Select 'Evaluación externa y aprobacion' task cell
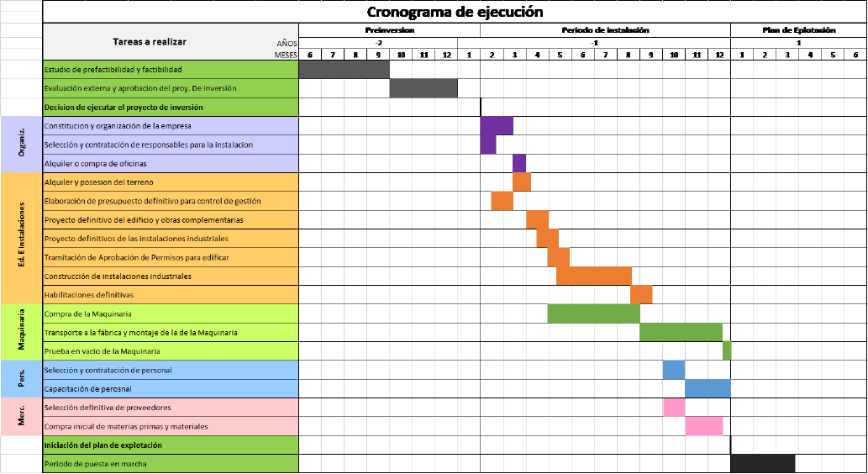 (171, 88)
